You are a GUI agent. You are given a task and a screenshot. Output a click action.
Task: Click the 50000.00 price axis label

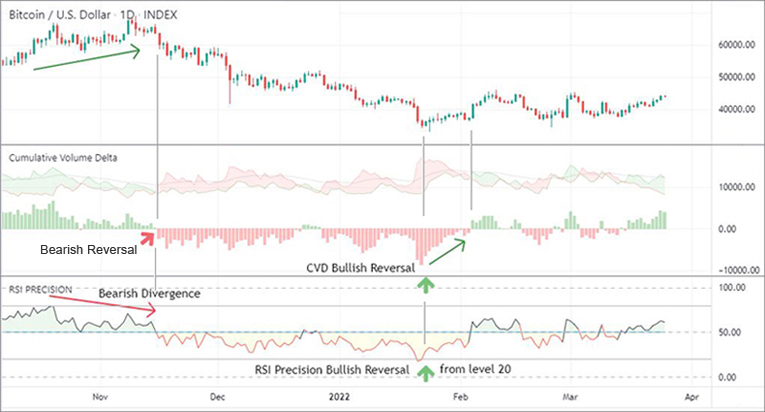pos(737,77)
